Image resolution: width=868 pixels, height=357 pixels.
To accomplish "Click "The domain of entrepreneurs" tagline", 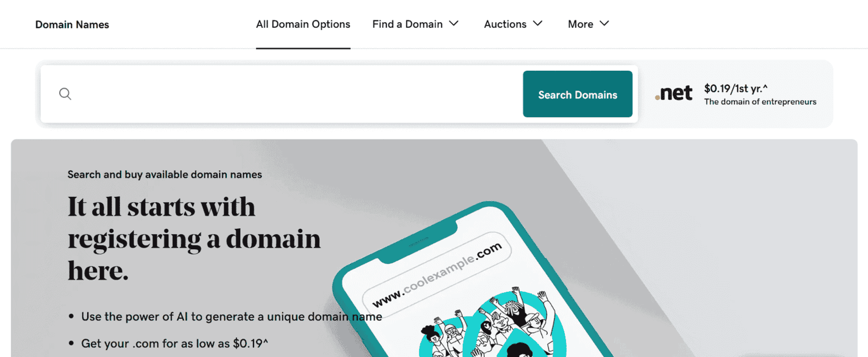I will click(760, 102).
